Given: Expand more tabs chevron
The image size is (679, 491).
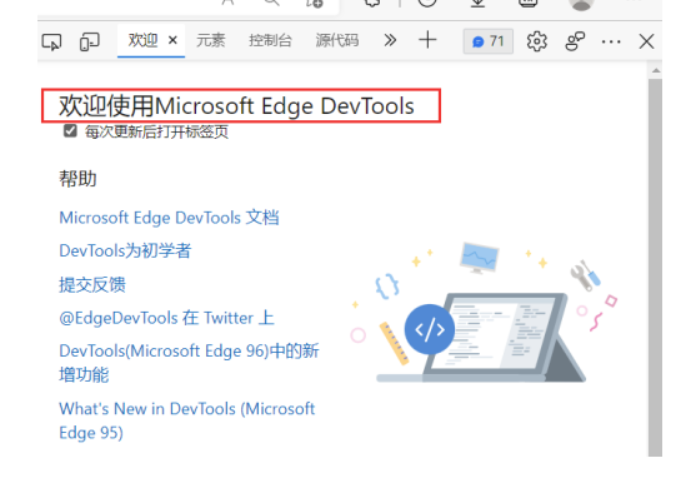Looking at the screenshot, I should click(390, 40).
